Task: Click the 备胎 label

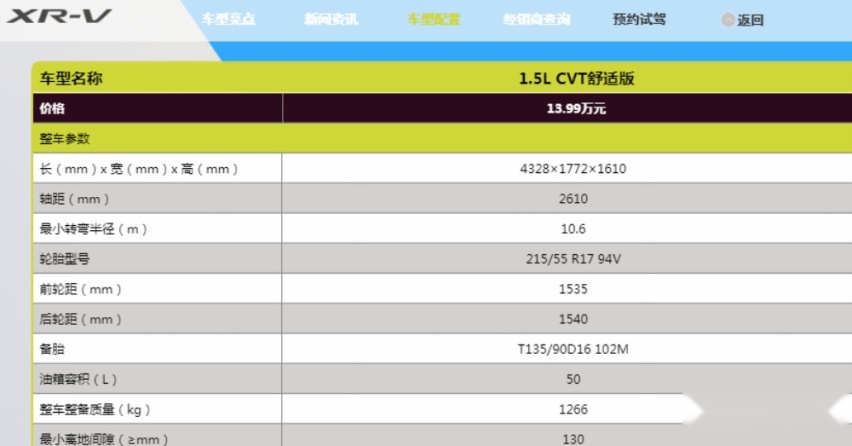Action: [x=52, y=349]
